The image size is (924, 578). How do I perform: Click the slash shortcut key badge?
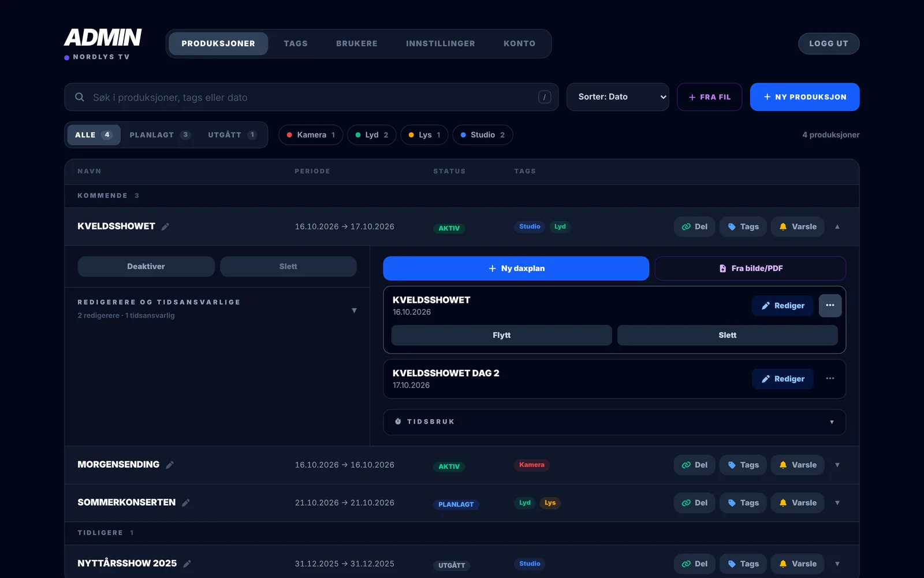tap(545, 97)
